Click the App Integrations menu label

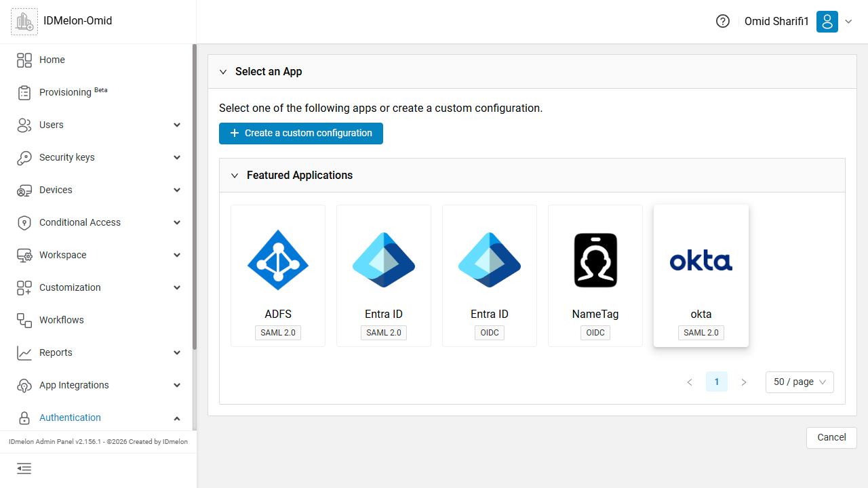point(74,385)
